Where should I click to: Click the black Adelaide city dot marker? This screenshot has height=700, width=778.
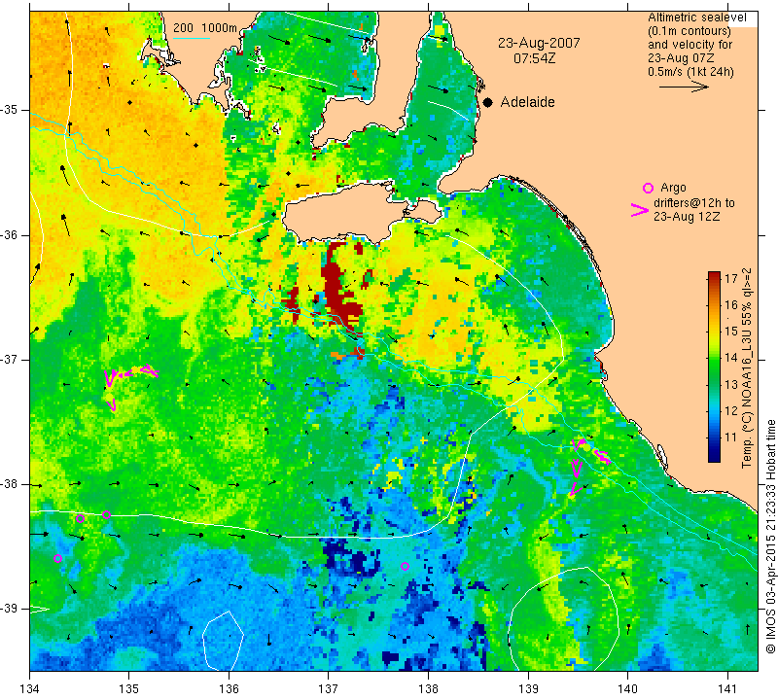[488, 102]
